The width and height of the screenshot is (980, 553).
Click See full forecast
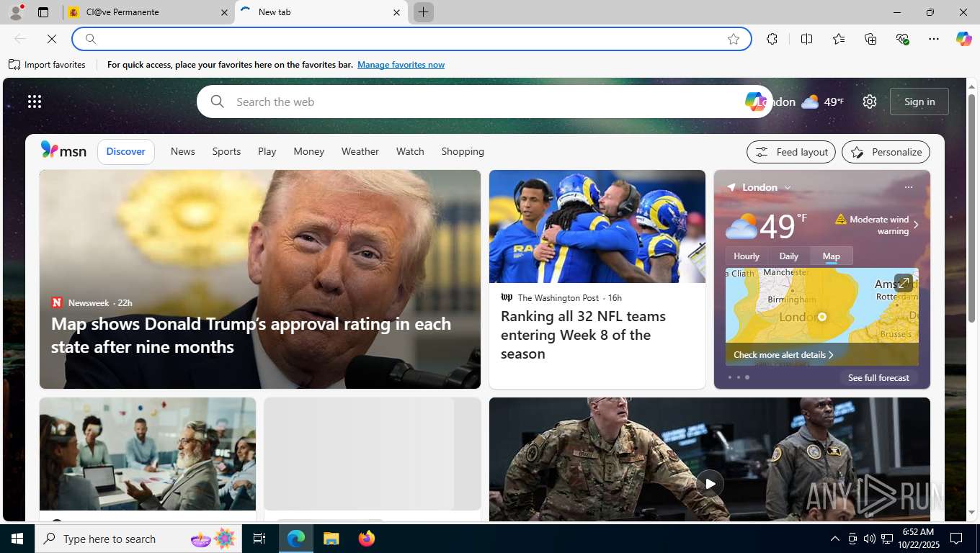tap(878, 378)
